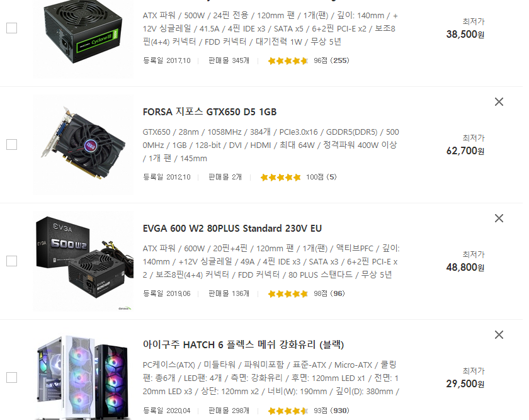Click 판매몰 136개 for EVGA item
Screen dimensions: 529x420
[229, 293]
